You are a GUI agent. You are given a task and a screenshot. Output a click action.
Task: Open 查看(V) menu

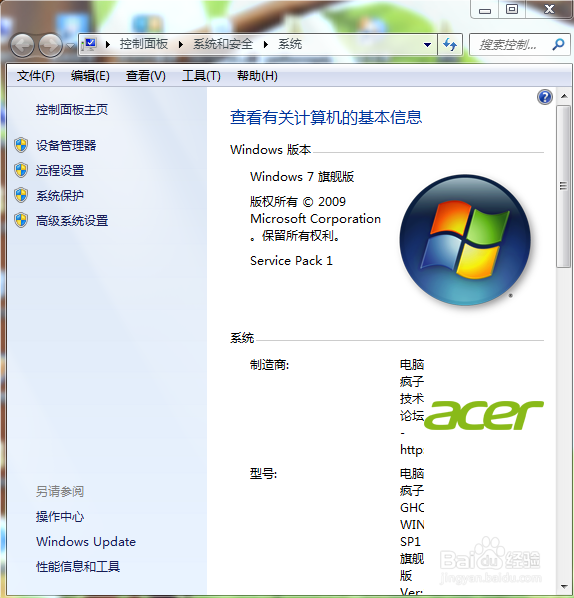click(146, 76)
